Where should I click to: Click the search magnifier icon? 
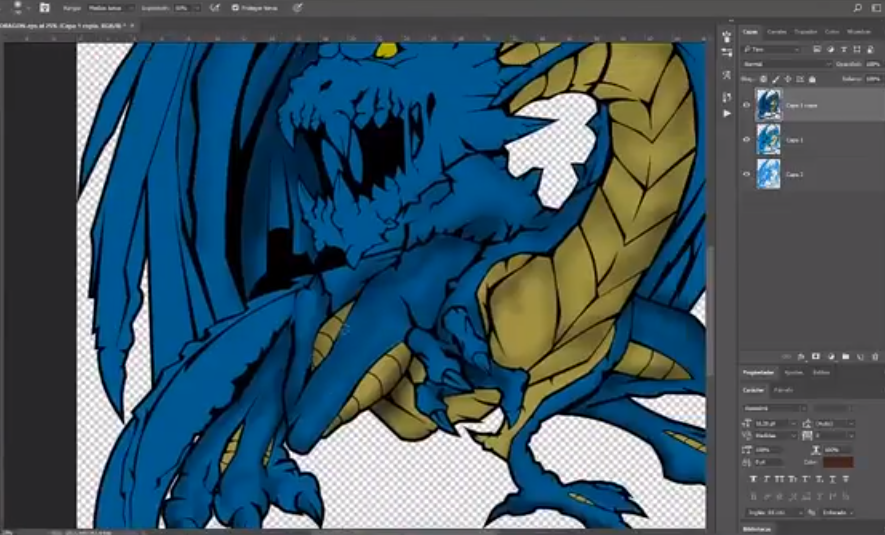tap(857, 8)
